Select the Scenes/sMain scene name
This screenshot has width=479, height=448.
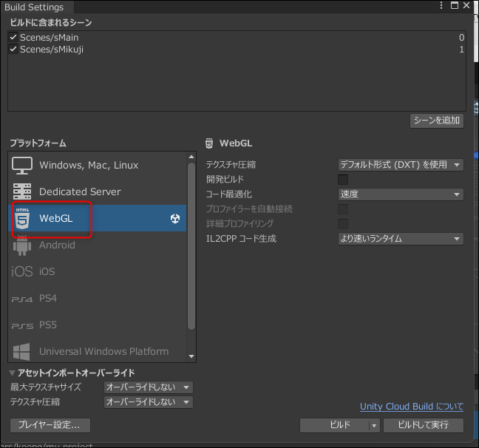[50, 37]
